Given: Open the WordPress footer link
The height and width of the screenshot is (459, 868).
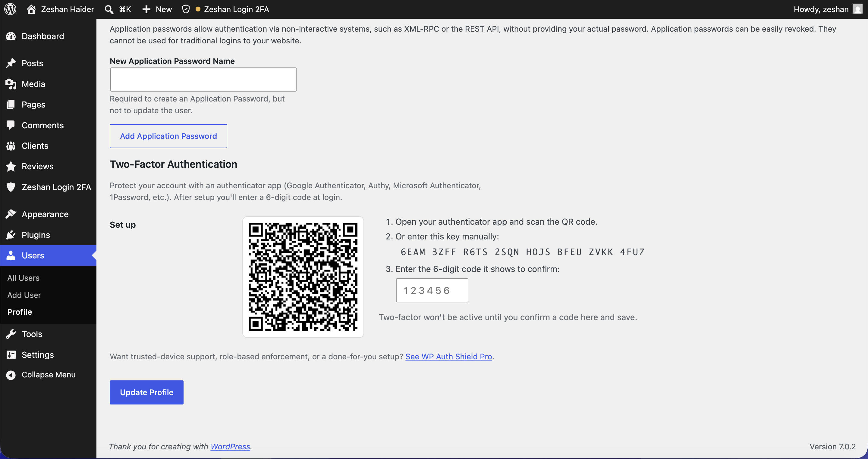Looking at the screenshot, I should (230, 447).
